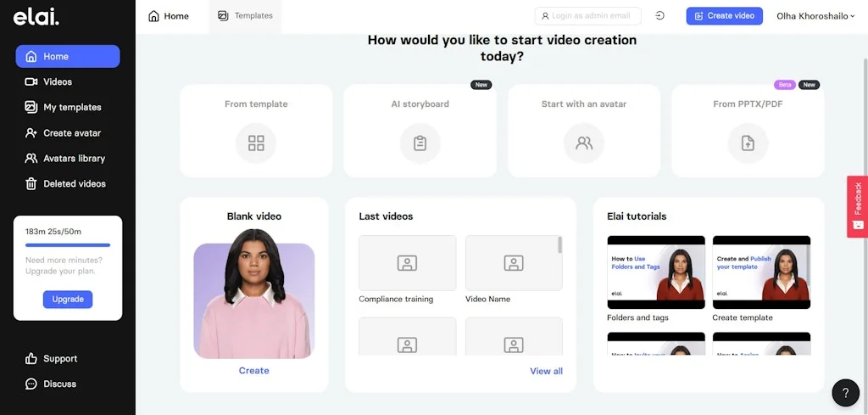Open the Compliance training video thumbnail

[x=408, y=263]
